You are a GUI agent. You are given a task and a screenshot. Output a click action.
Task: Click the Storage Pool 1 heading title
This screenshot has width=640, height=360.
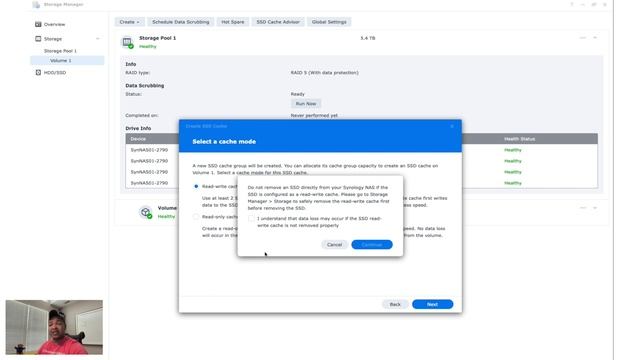[x=158, y=38]
